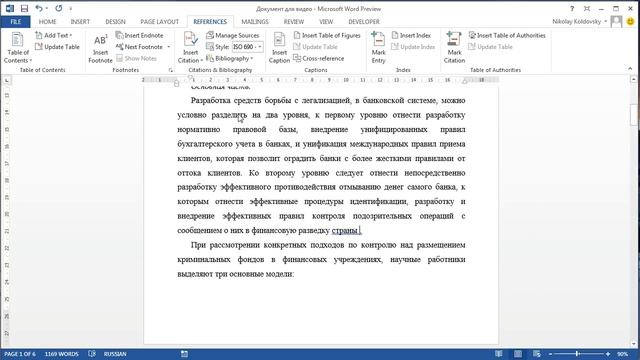This screenshot has height=360, width=640.
Task: Open citation Style ISO 690 combo box
Action: click(247, 47)
